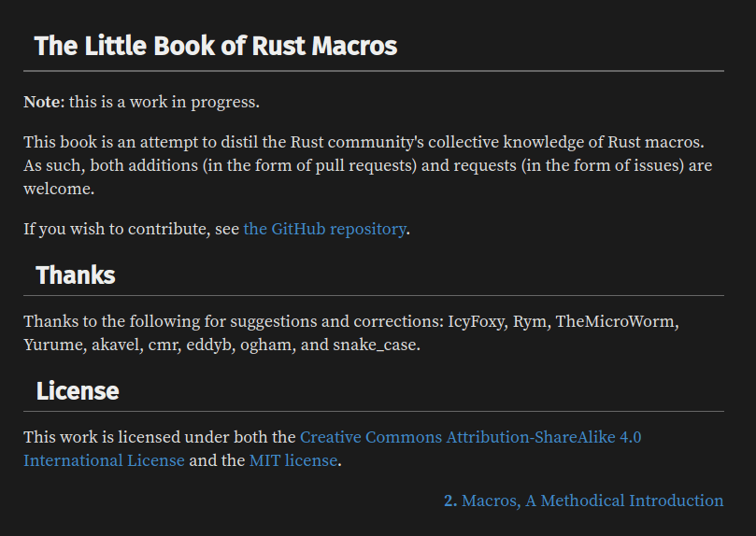Screen dimensions: 756x536
Task: Click the bold chapter number 2.
Action: pos(450,501)
